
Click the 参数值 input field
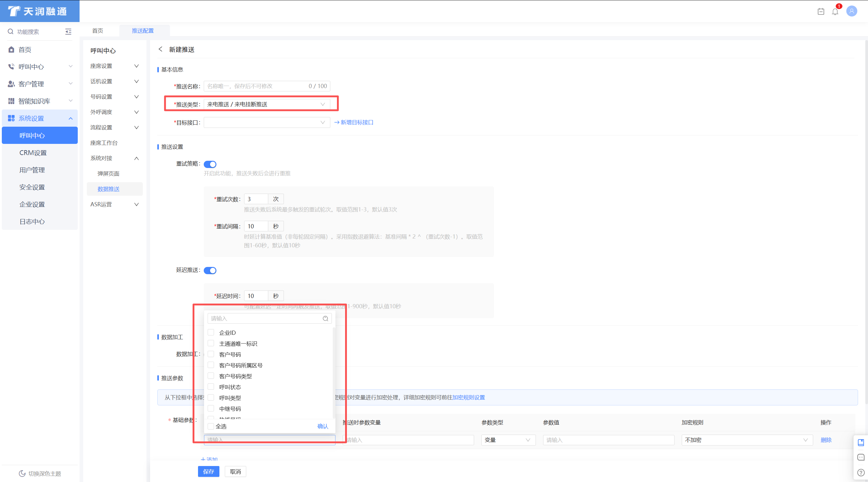click(x=609, y=440)
